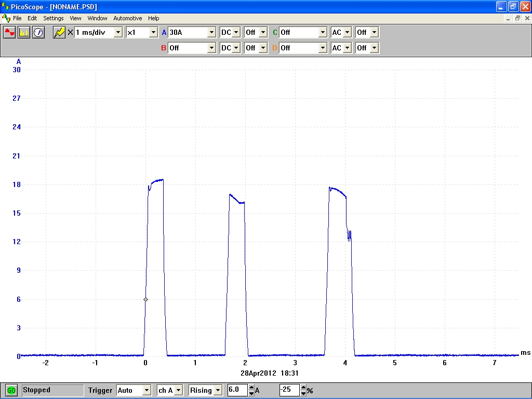Increase trigger threshold with up arrow
Viewport: 532px width, 399px height.
point(251,388)
